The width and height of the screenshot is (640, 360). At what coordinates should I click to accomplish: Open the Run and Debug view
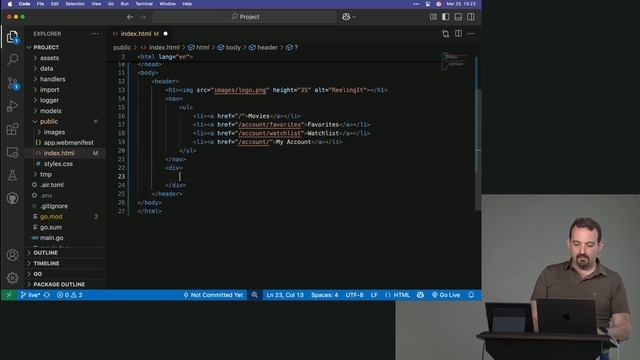pos(13,106)
